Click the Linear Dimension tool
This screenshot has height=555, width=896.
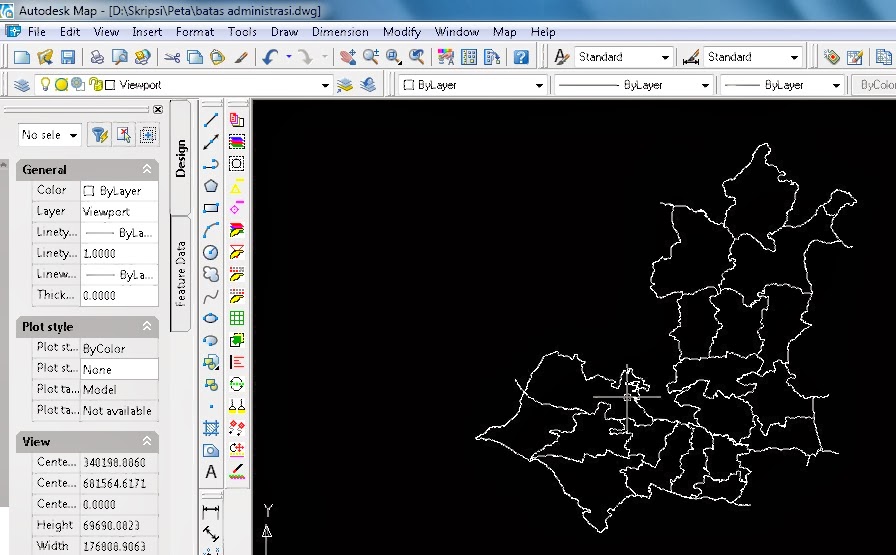pyautogui.click(x=211, y=510)
